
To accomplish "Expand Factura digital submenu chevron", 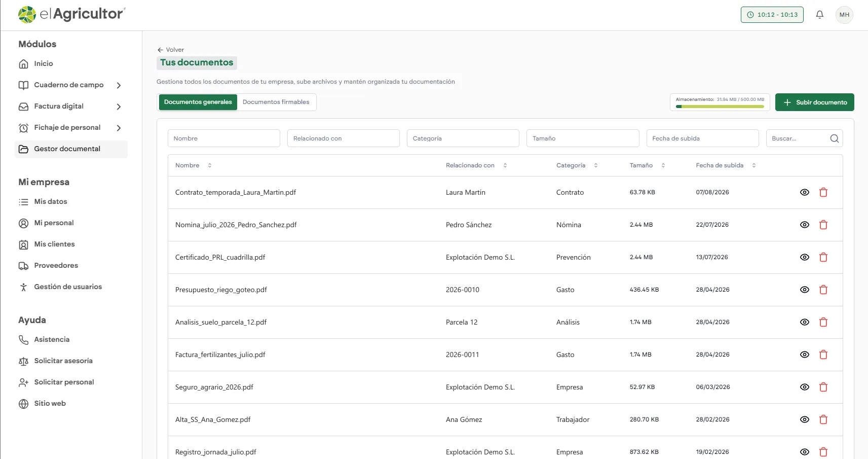I will (119, 107).
